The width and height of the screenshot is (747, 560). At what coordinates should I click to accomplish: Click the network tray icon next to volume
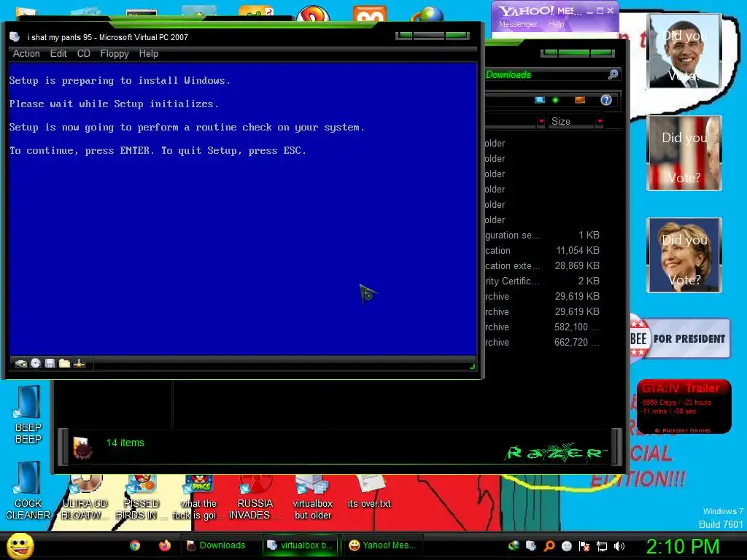pos(602,546)
